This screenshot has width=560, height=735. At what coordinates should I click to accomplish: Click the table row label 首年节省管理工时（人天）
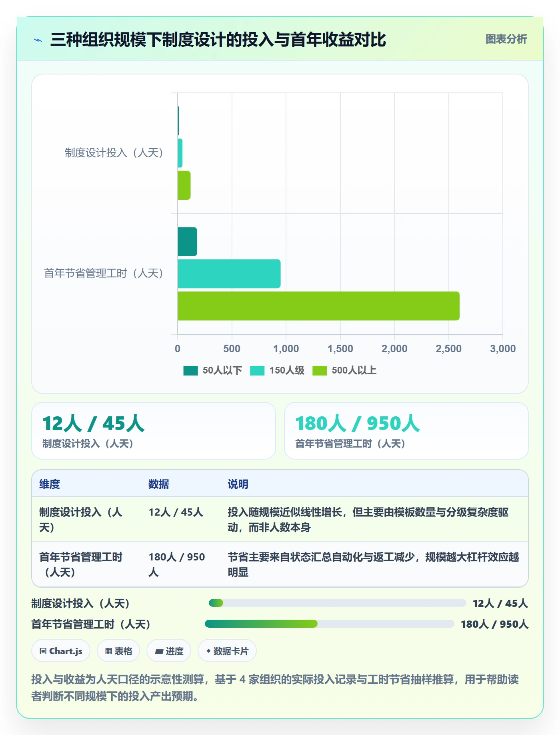pyautogui.click(x=81, y=564)
